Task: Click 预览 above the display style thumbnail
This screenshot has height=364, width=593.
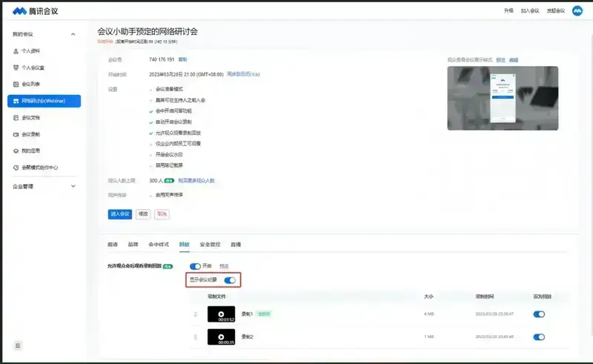Action: click(501, 60)
